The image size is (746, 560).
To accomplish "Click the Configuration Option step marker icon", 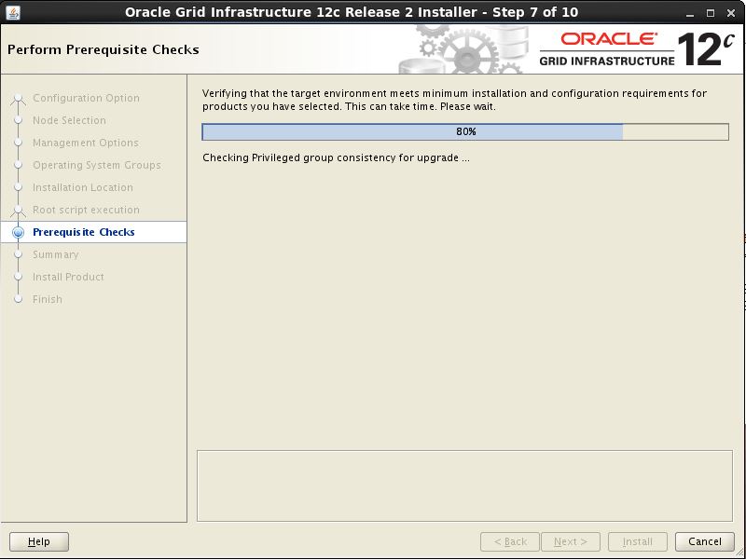I will (18, 99).
